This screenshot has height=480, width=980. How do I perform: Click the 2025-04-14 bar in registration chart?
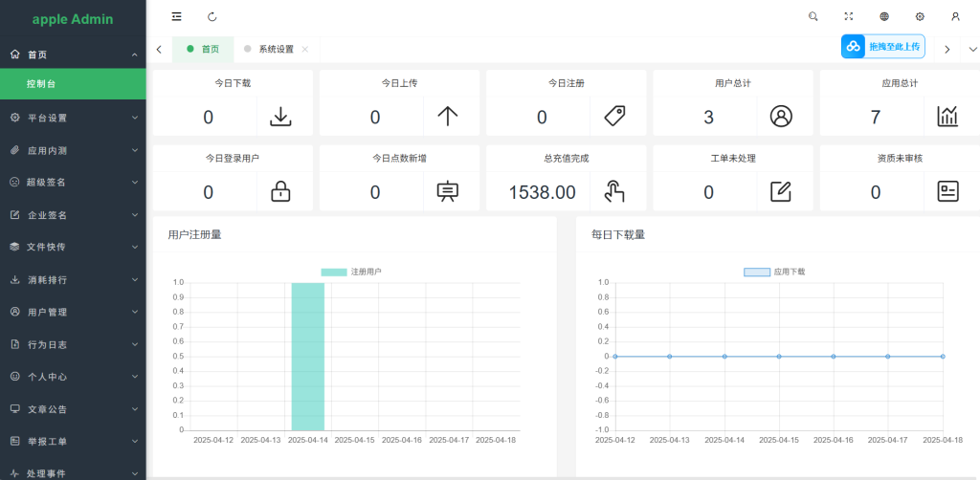coord(308,357)
